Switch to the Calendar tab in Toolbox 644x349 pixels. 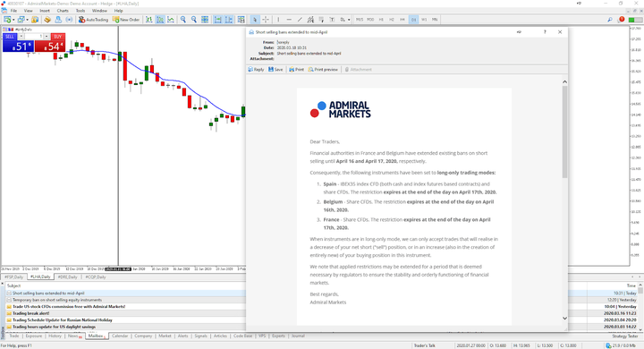coord(120,336)
